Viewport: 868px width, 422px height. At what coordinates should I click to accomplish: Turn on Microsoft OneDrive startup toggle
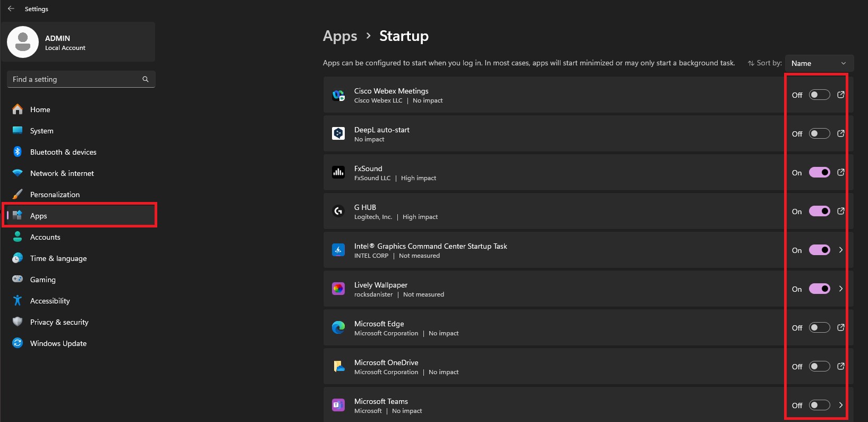[819, 366]
